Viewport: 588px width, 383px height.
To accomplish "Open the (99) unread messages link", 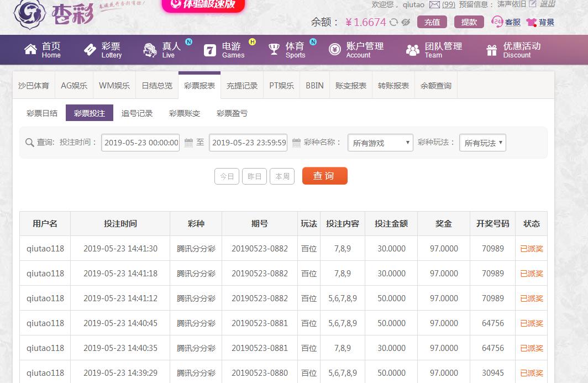I will click(x=449, y=4).
